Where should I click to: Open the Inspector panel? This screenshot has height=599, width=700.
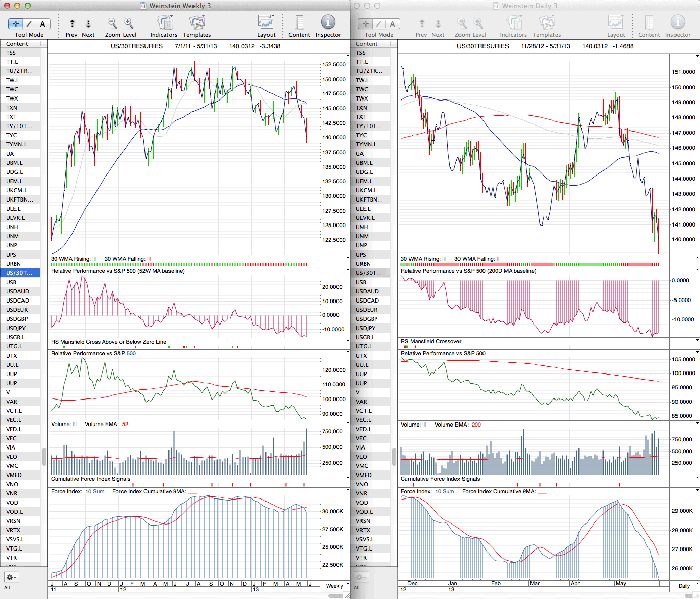(328, 23)
